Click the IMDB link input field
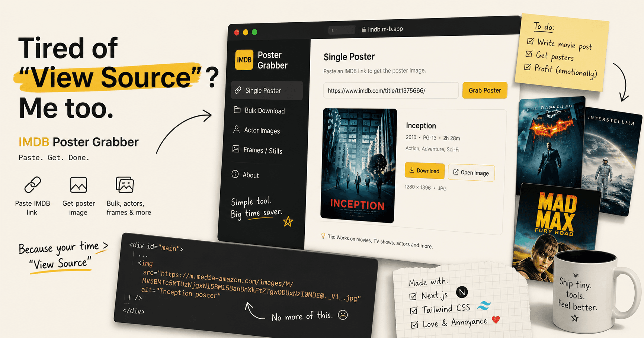 pyautogui.click(x=391, y=90)
